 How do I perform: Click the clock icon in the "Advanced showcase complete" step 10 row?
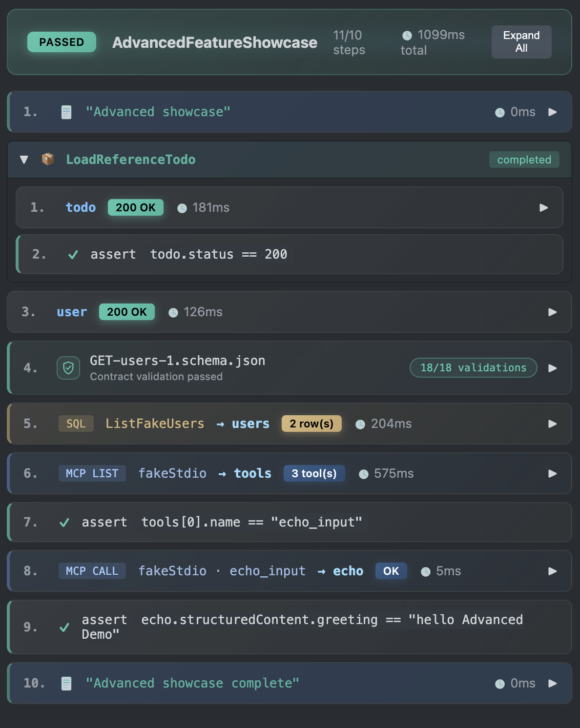coord(500,684)
